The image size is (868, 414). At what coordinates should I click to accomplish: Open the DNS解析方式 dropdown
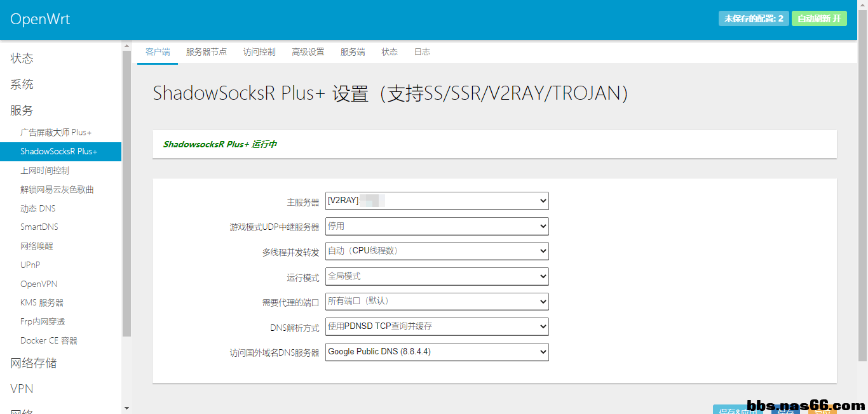437,326
